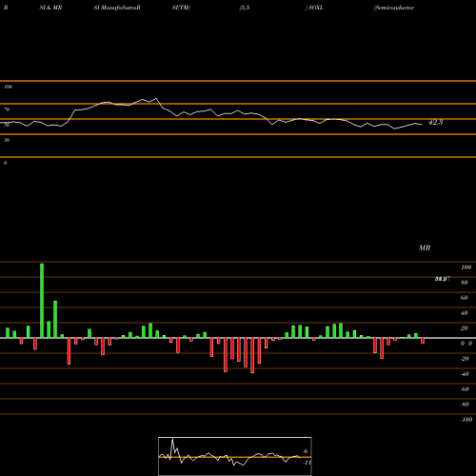Image resolution: width=476 pixels, height=476 pixels.
Task: Select the MR axis label 60
Action: pyautogui.click(x=465, y=298)
